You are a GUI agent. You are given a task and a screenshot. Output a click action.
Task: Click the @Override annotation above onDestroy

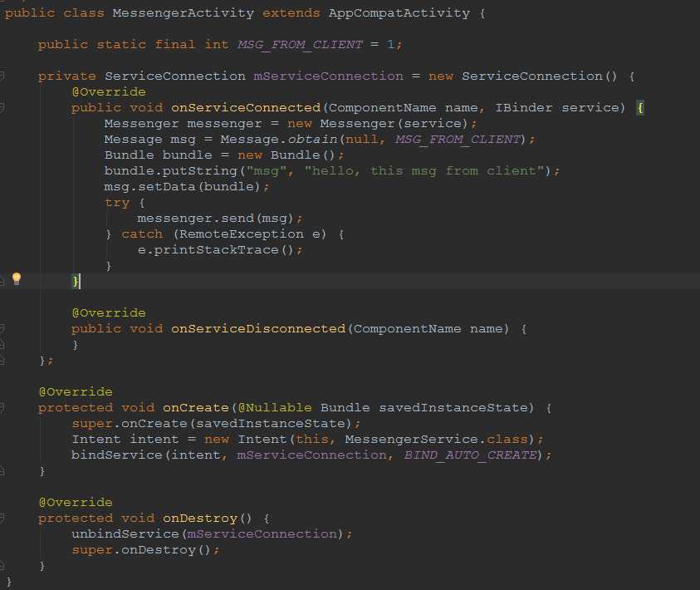coord(76,502)
